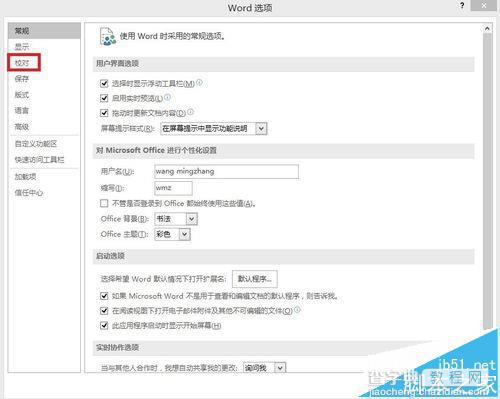Toggle show Start screen on launch checkbox
This screenshot has height=399, width=500.
pyautogui.click(x=104, y=325)
